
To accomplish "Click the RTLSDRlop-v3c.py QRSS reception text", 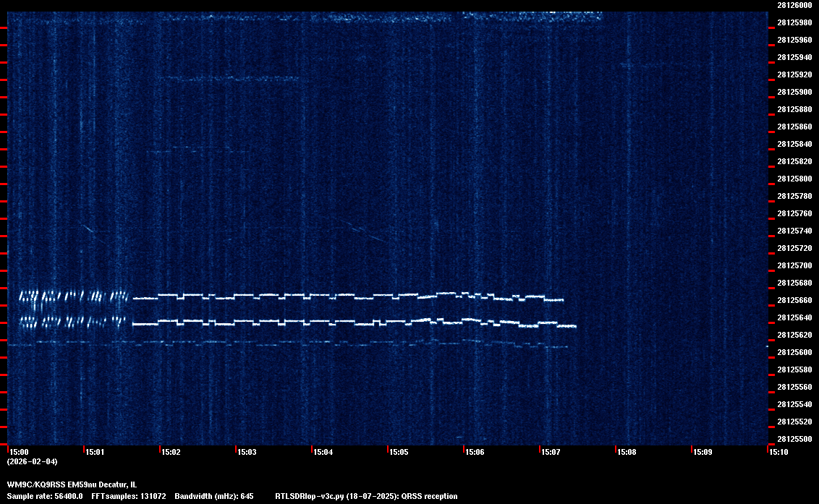I will (366, 496).
